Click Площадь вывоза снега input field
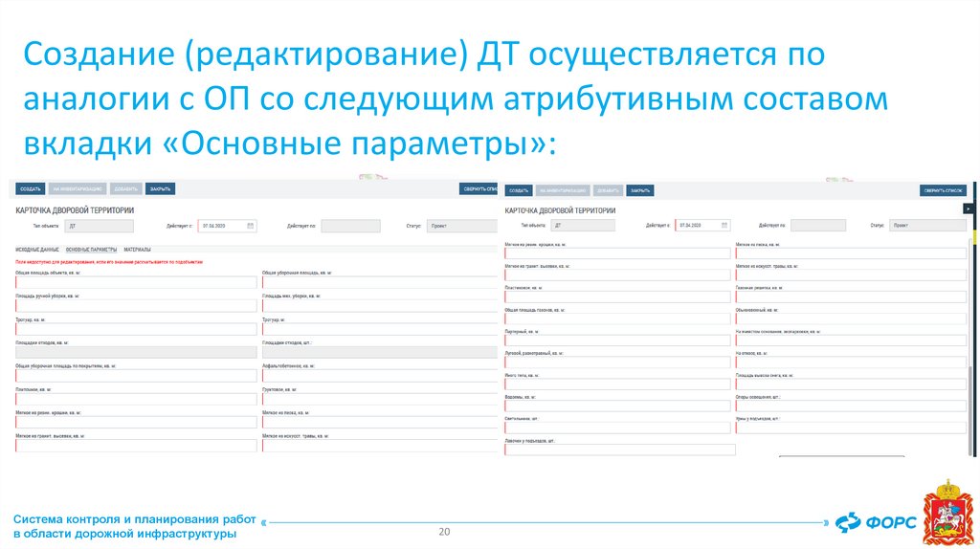980x549 pixels. [x=851, y=384]
